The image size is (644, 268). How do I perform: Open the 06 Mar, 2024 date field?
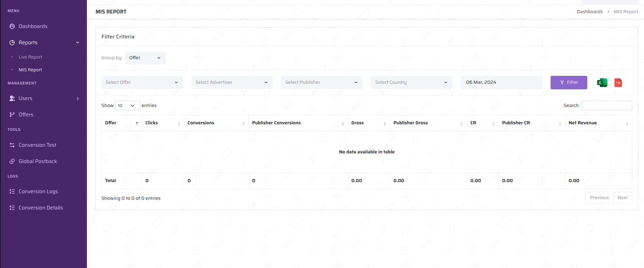(x=501, y=82)
